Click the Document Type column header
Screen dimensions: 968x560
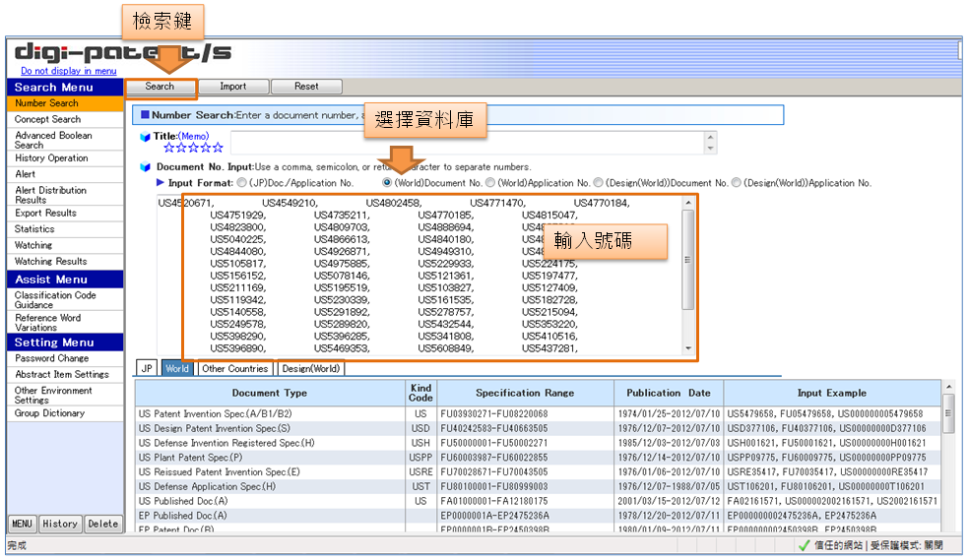pyautogui.click(x=270, y=394)
